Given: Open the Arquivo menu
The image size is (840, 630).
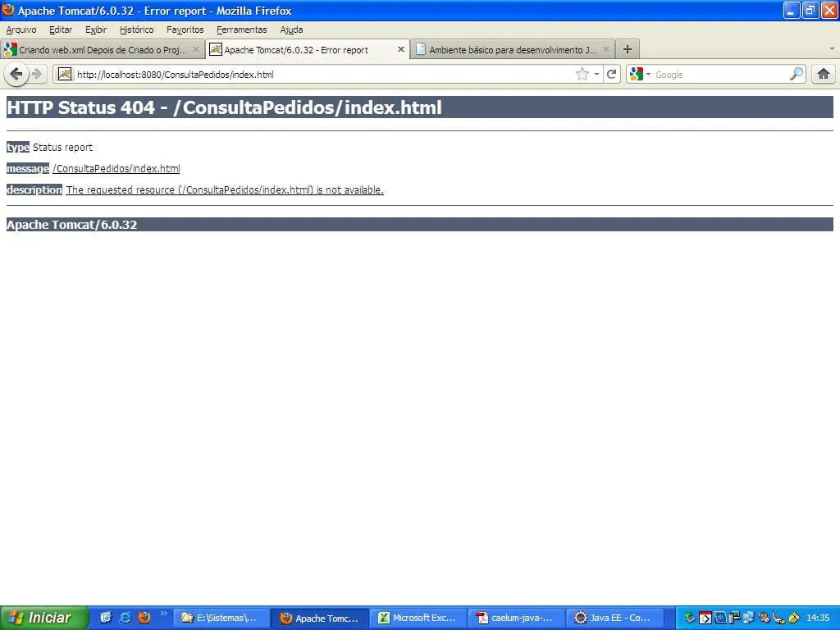Looking at the screenshot, I should pyautogui.click(x=21, y=30).
